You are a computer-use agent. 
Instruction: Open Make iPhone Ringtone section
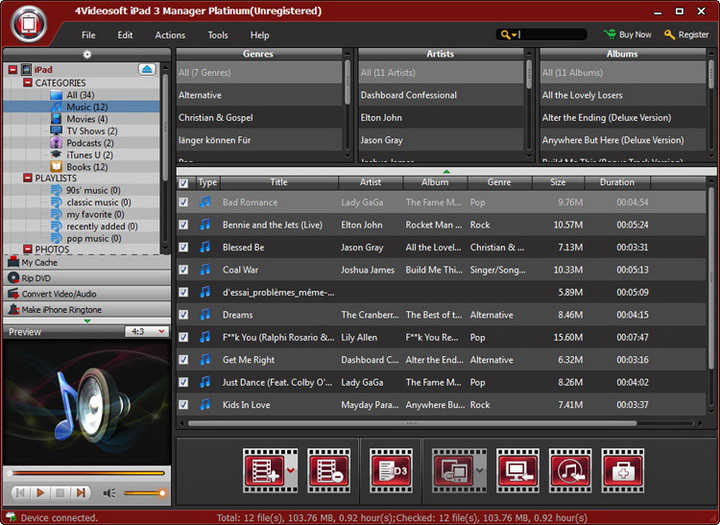[87, 310]
